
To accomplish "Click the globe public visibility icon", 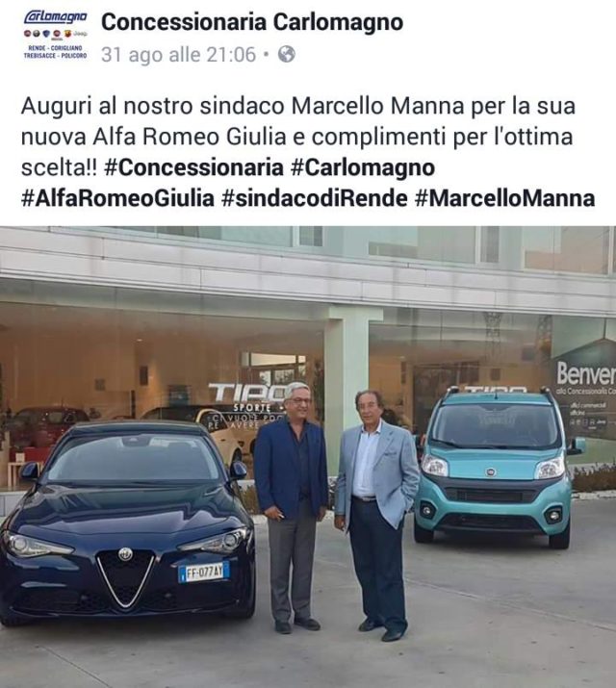I will (287, 55).
